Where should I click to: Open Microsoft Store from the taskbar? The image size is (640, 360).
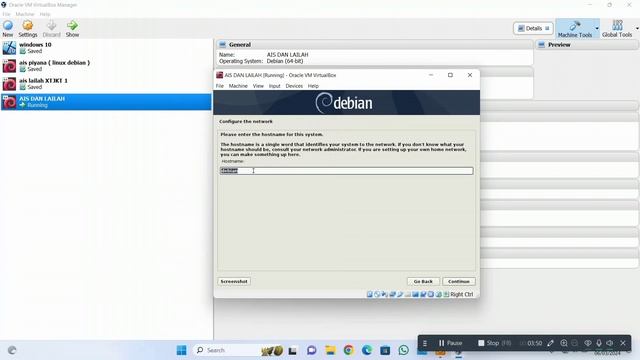click(x=385, y=350)
